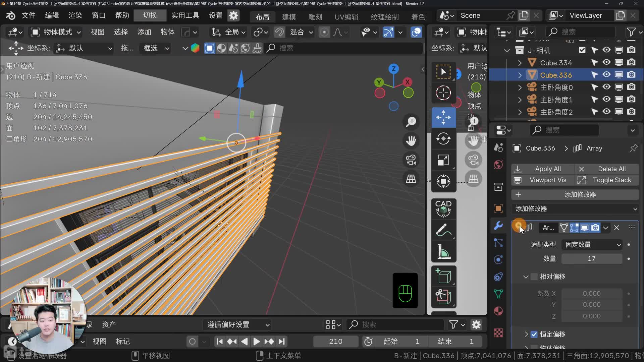Select the Move tool in toolbar

[x=443, y=117]
